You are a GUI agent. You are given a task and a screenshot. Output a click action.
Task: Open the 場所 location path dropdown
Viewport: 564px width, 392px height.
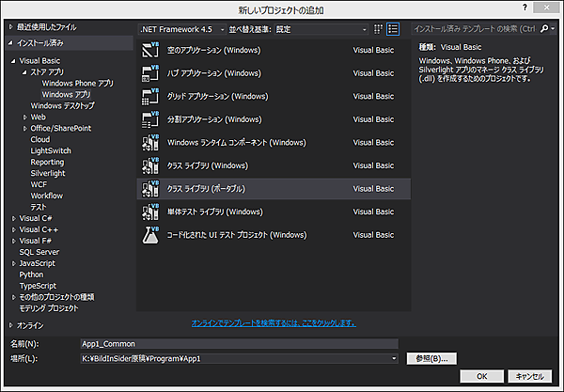(395, 358)
